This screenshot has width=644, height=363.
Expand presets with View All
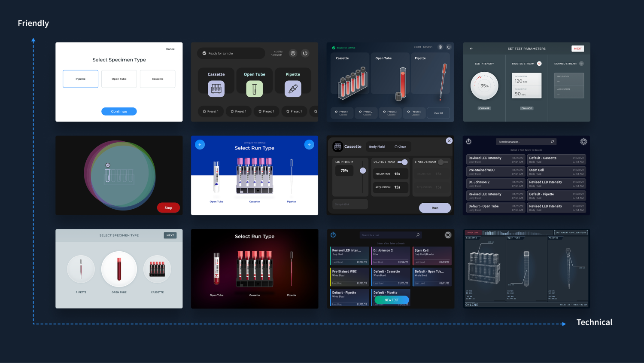point(438,113)
